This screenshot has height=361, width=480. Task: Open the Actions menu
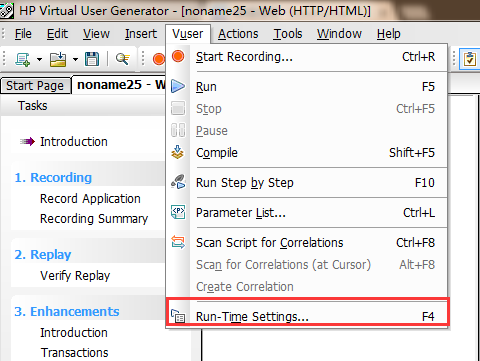tap(238, 34)
